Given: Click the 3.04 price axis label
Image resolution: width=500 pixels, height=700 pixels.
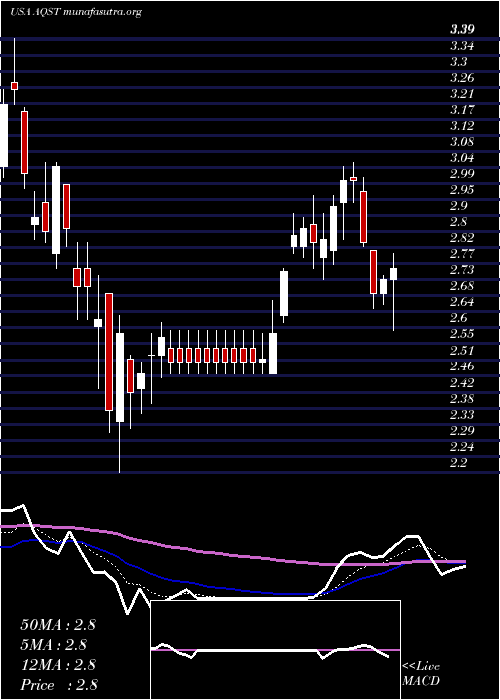Looking at the screenshot, I should (462, 158).
